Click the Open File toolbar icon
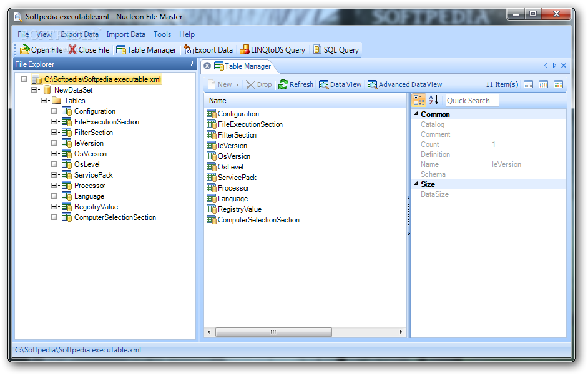This screenshot has width=588, height=375. [x=25, y=49]
